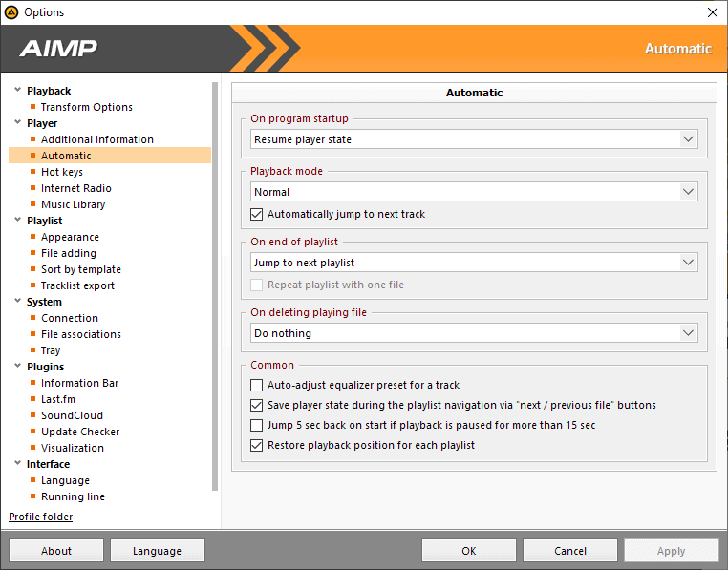Open Hot keys settings
Screen dimensions: 728x570
[62, 172]
